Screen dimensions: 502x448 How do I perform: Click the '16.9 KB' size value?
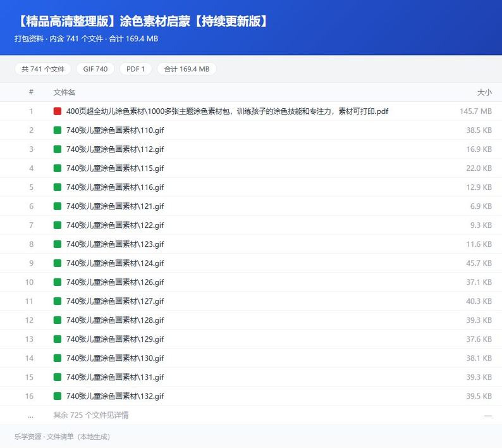[x=479, y=149]
